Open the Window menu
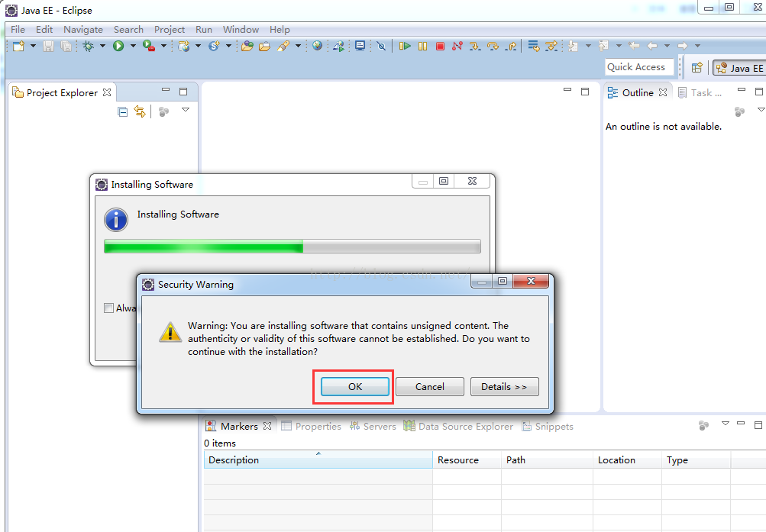Image resolution: width=766 pixels, height=532 pixels. click(x=241, y=30)
